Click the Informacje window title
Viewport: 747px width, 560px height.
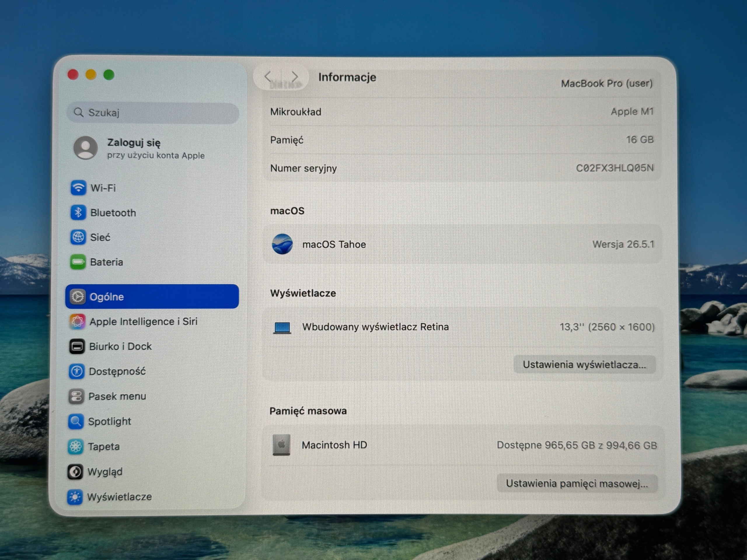click(x=347, y=77)
